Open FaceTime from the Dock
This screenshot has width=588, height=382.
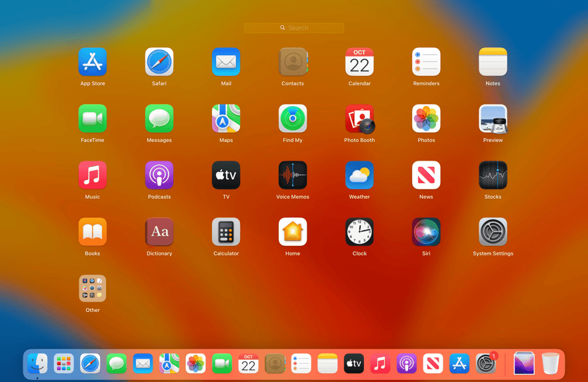[222, 363]
